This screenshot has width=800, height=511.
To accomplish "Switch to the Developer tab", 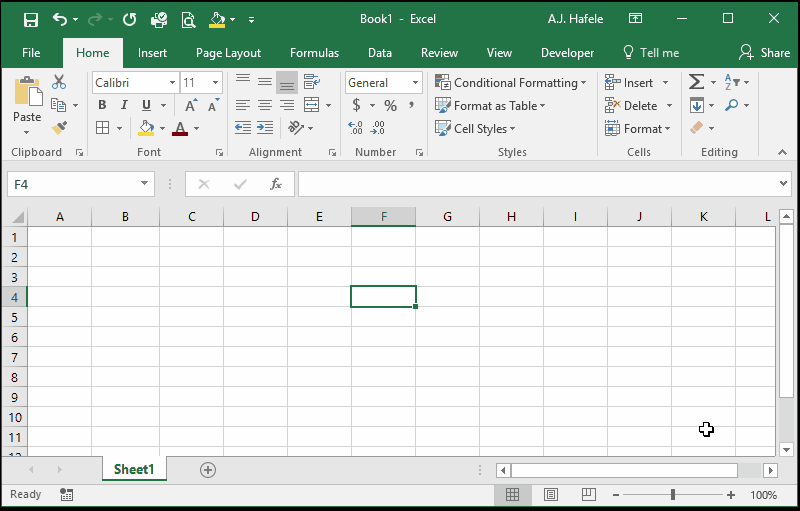I will [567, 53].
